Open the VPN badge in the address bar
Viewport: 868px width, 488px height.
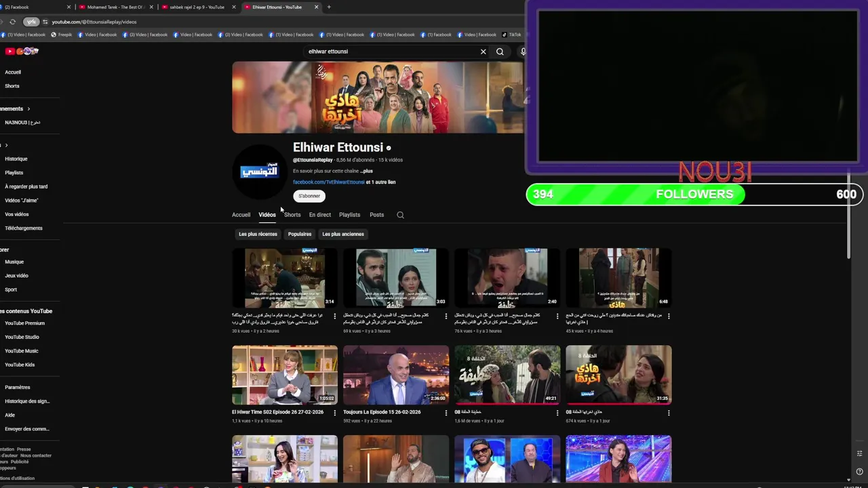point(31,22)
